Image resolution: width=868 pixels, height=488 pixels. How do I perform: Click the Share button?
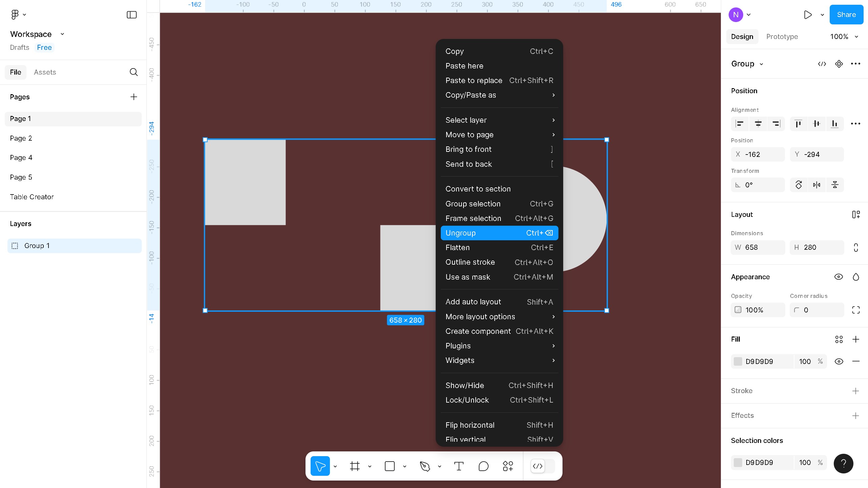coord(846,15)
